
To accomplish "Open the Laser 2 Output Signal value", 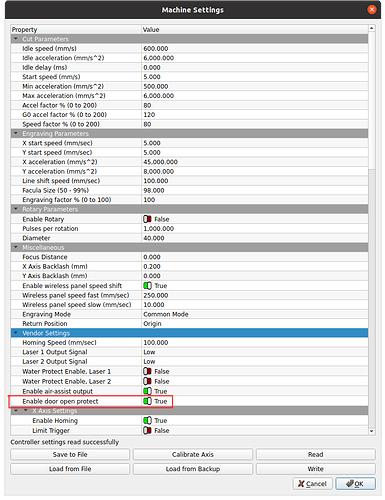I will [149, 362].
